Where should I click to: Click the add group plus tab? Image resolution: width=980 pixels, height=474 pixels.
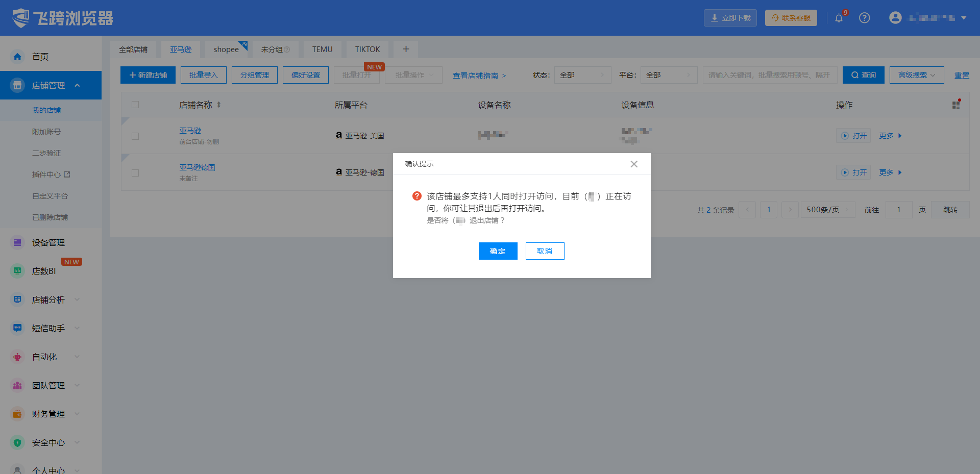(406, 49)
